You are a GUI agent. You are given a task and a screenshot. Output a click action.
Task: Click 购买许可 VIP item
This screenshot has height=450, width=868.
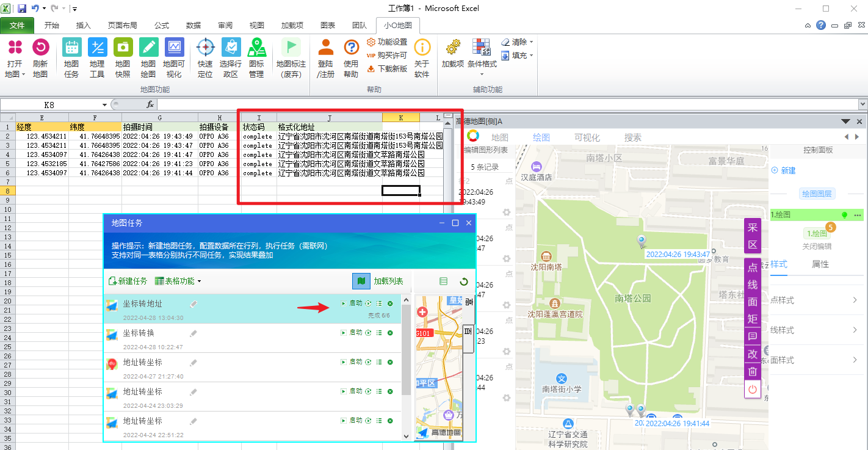pyautogui.click(x=387, y=55)
